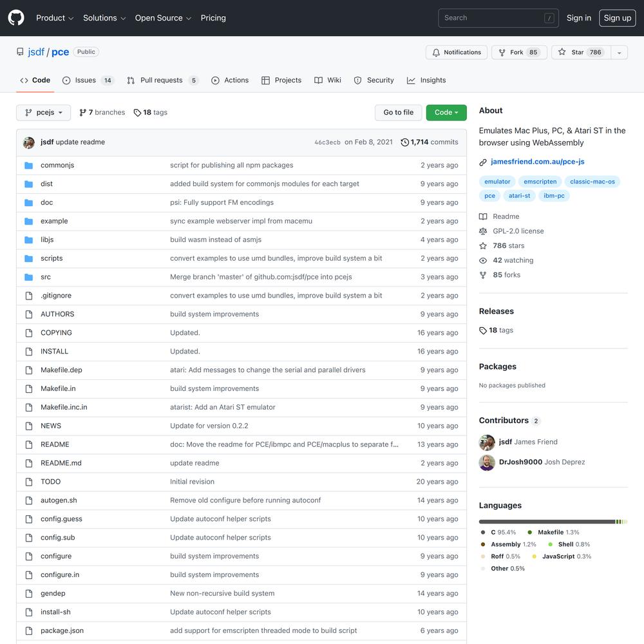The image size is (644, 644).
Task: Click the languages percentage bar
Action: [x=553, y=522]
